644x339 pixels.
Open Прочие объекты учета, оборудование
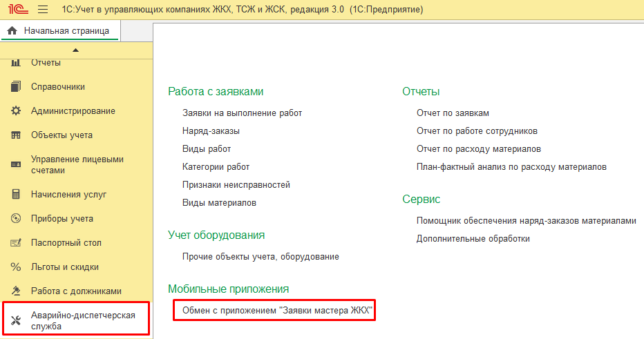[261, 257]
